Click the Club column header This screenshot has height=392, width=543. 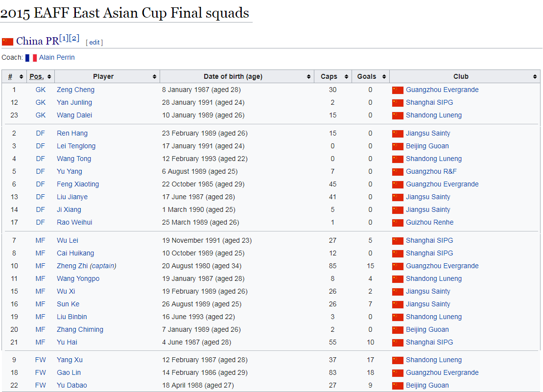click(465, 76)
